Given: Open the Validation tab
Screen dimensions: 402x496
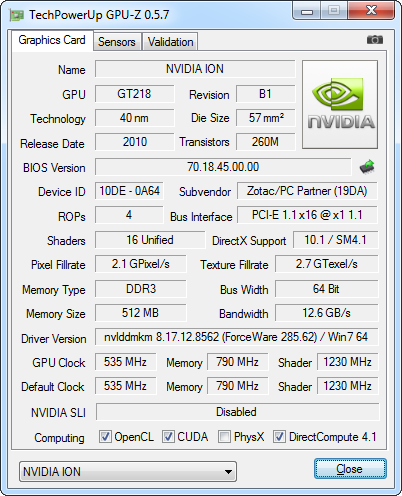Looking at the screenshot, I should (170, 42).
